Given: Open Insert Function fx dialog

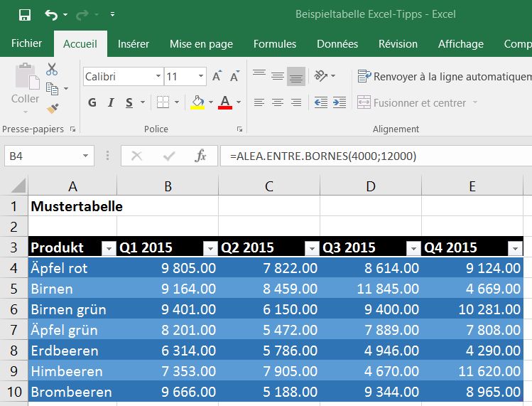Looking at the screenshot, I should coord(200,156).
